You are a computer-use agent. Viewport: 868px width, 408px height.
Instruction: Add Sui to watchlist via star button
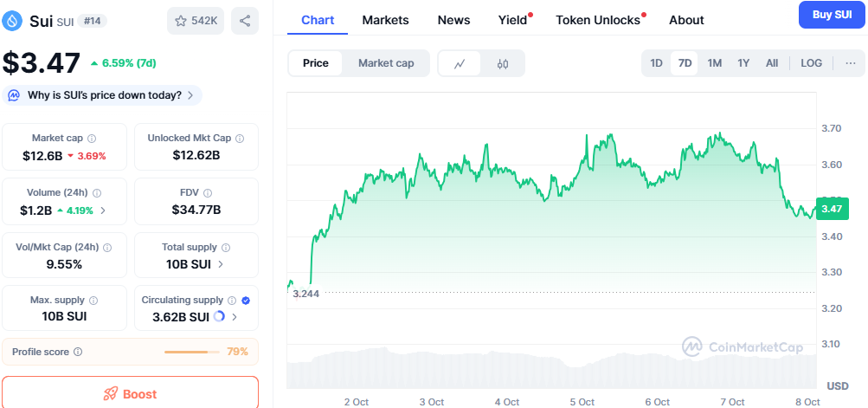pyautogui.click(x=195, y=21)
